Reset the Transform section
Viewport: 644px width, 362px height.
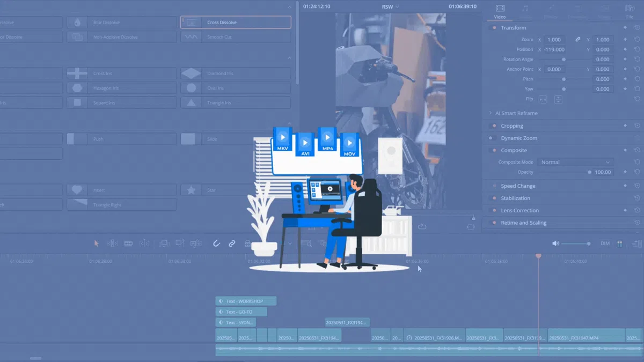[636, 27]
